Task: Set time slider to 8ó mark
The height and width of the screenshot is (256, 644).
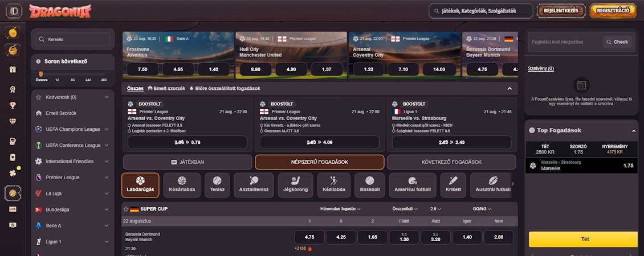Action: click(x=73, y=80)
